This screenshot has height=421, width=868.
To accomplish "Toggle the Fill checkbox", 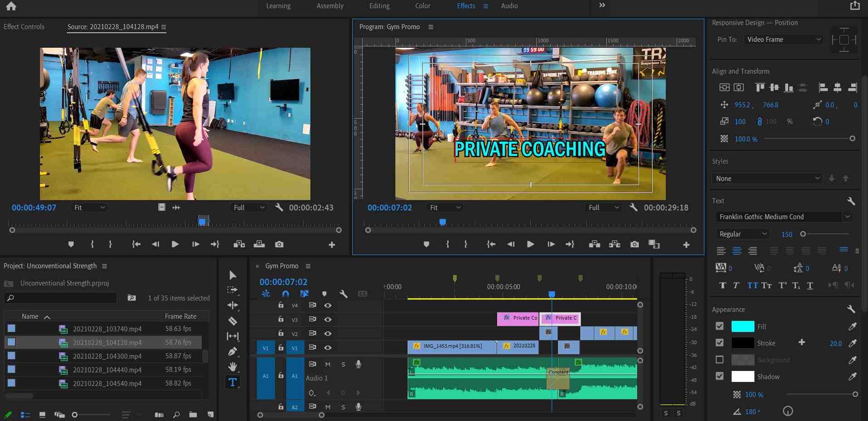I will 719,326.
